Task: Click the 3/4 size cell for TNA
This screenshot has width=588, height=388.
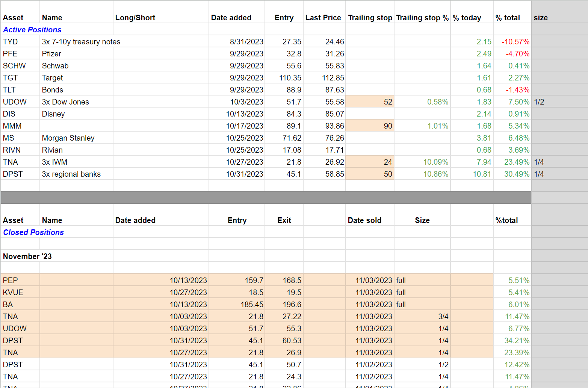Action: point(422,317)
